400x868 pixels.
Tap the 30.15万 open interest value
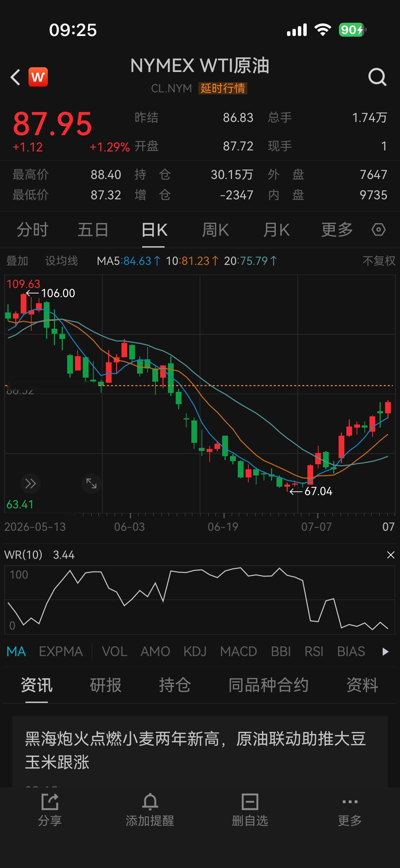pos(232,175)
